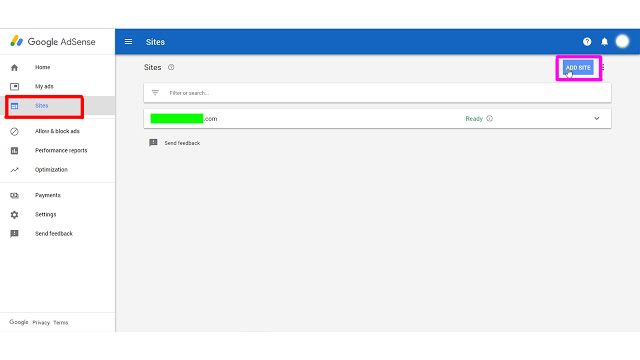Click the ADD SITE button

578,68
